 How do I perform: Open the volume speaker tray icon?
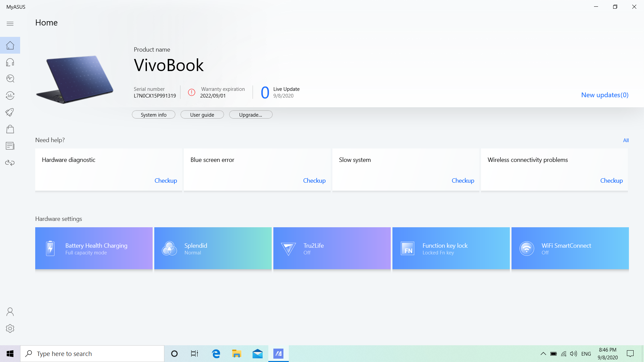[574, 354]
